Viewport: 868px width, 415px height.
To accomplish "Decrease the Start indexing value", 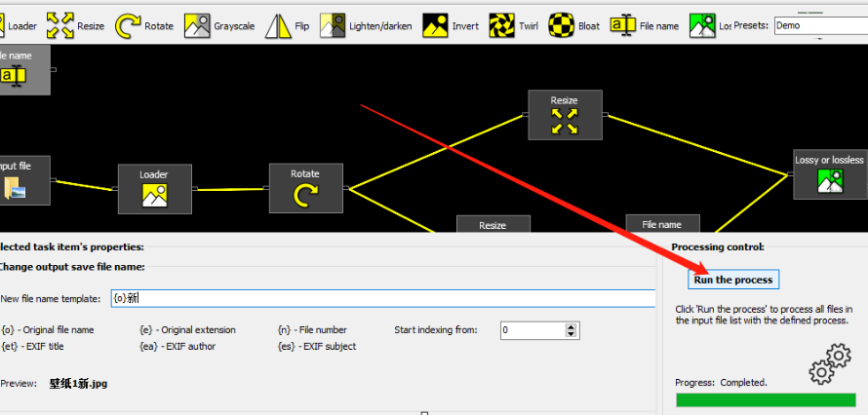I will 572,334.
